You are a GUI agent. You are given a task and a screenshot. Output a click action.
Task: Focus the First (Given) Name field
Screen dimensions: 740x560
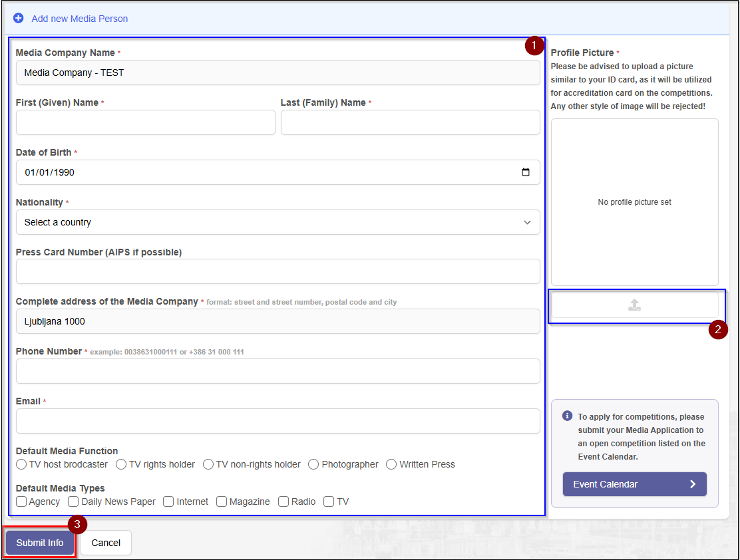tap(145, 122)
